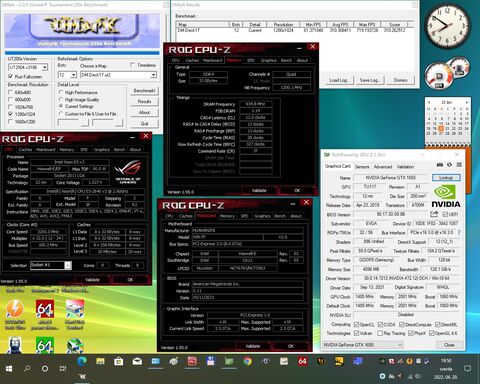Click the volume icon in system tray

(417, 376)
